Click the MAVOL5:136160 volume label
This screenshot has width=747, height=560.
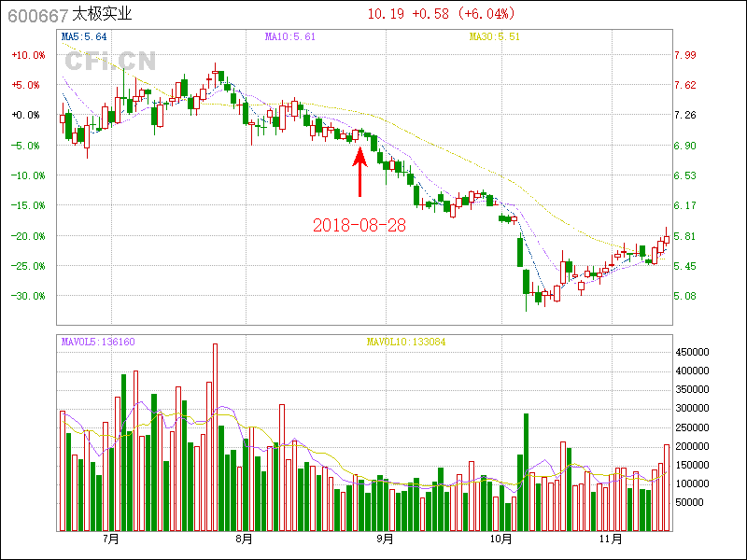click(x=98, y=342)
